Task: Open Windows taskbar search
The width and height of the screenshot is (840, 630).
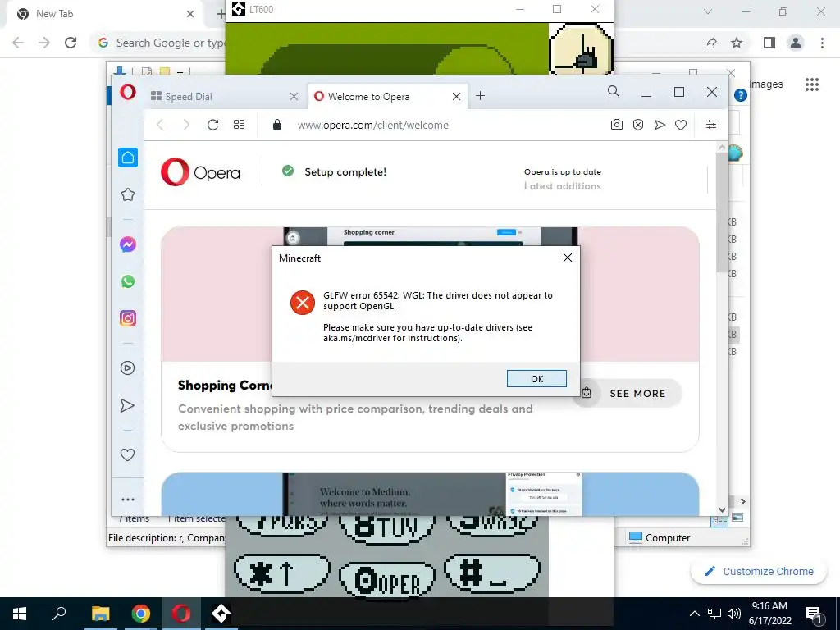Action: click(x=59, y=614)
